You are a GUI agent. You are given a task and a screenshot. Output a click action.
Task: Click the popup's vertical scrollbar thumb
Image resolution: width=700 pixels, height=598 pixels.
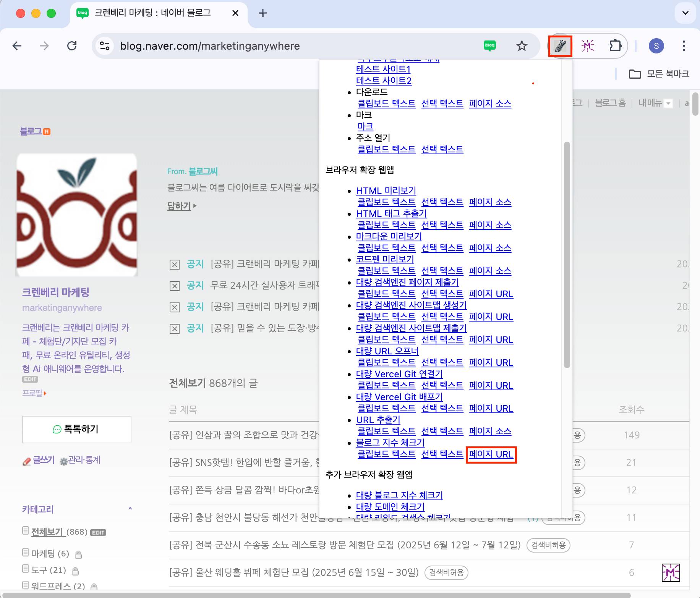(567, 255)
